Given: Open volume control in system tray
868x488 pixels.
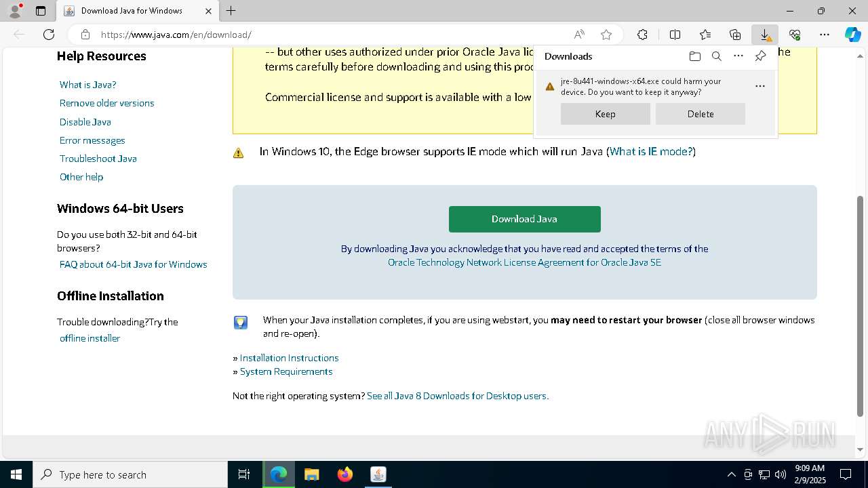Looking at the screenshot, I should 781,474.
